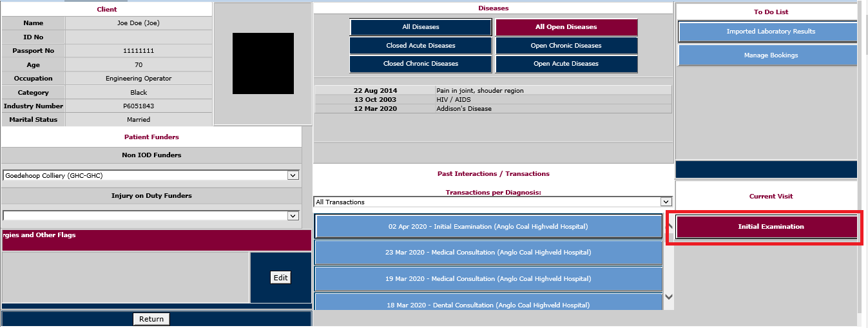Click the transactions list scroll up arrow
Viewport: 868px width, 328px height.
[668, 226]
